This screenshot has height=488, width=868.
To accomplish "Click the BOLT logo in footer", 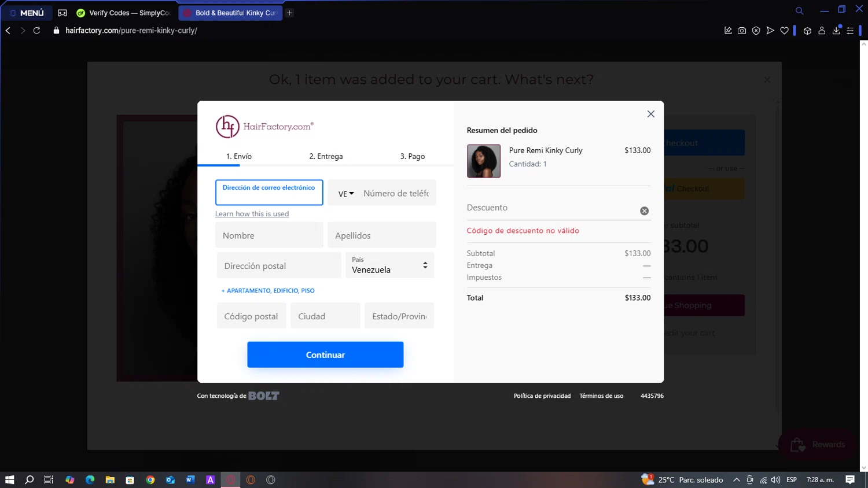I will 264,396.
